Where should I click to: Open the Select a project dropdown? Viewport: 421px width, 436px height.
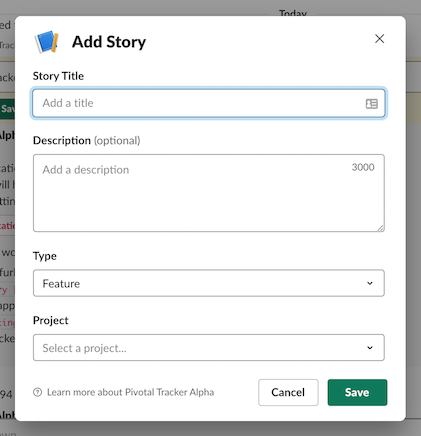209,348
